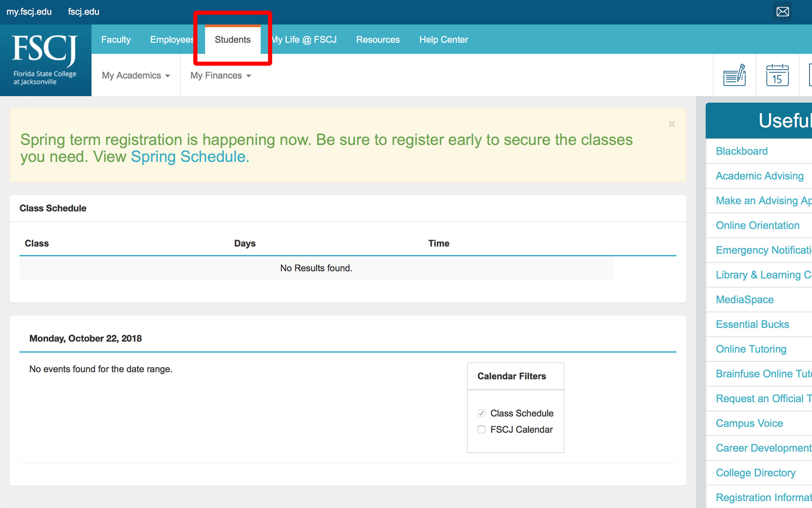Image resolution: width=812 pixels, height=508 pixels.
Task: Open the College Directory link
Action: (755, 473)
